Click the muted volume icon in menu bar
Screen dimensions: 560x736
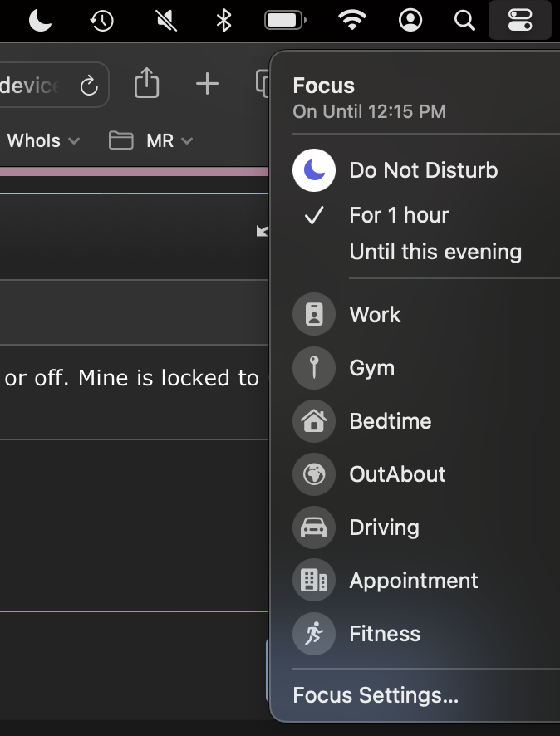click(166, 21)
